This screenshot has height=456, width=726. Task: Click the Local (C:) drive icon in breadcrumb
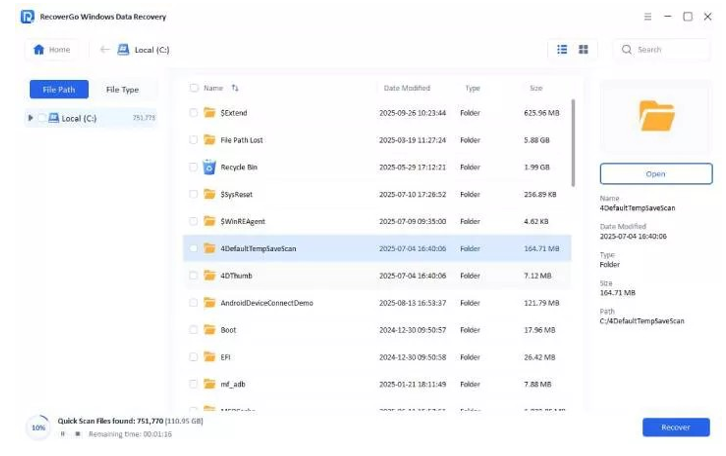[x=123, y=50]
